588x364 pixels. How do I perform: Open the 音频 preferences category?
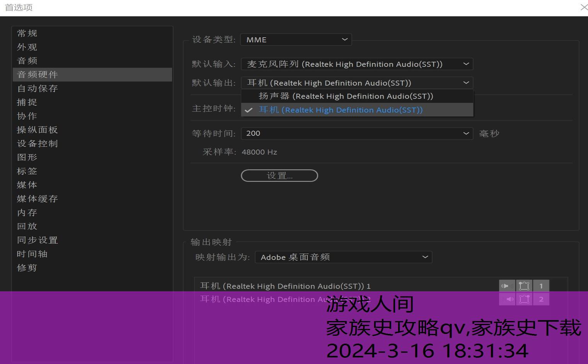coord(92,61)
